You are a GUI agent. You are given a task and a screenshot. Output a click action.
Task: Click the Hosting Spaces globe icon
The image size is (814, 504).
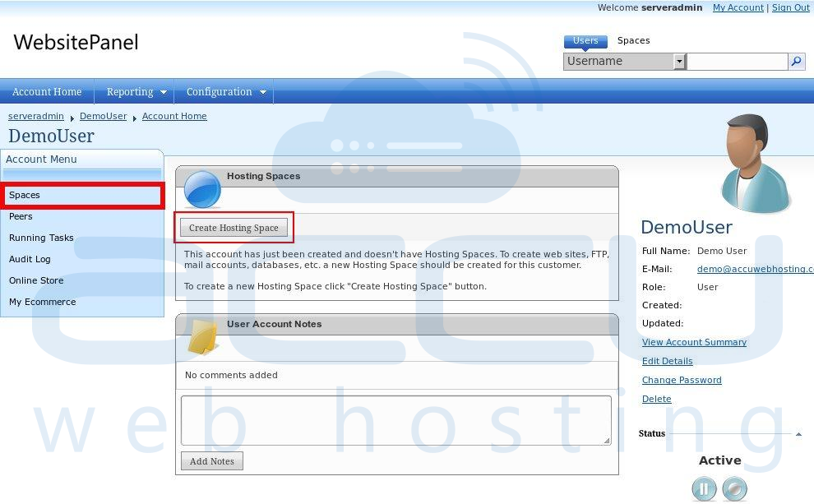tap(202, 189)
